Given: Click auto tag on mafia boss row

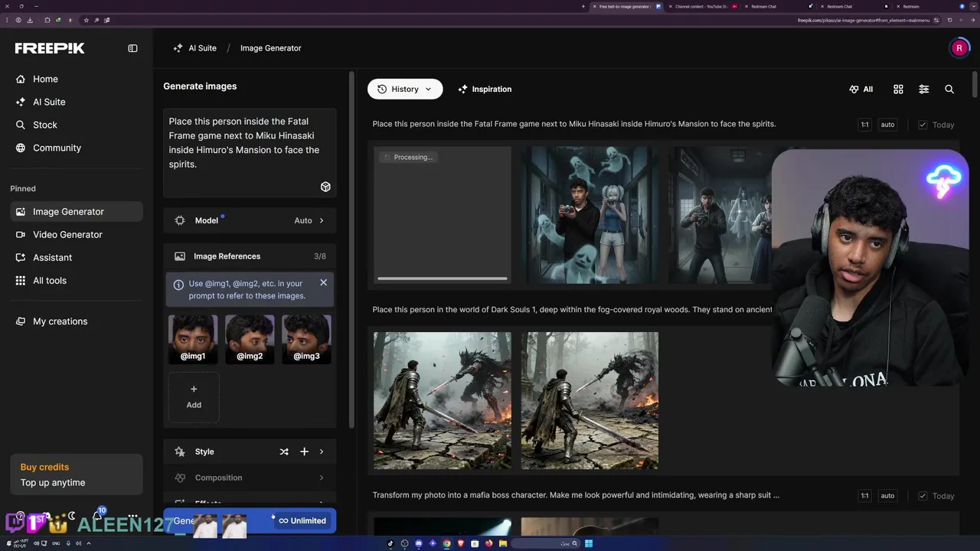Looking at the screenshot, I should click(887, 496).
